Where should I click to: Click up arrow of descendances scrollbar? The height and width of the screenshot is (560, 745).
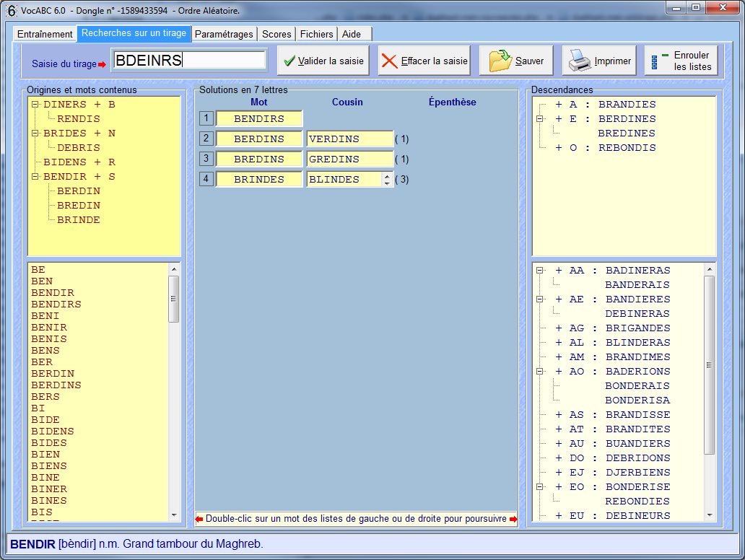point(709,269)
